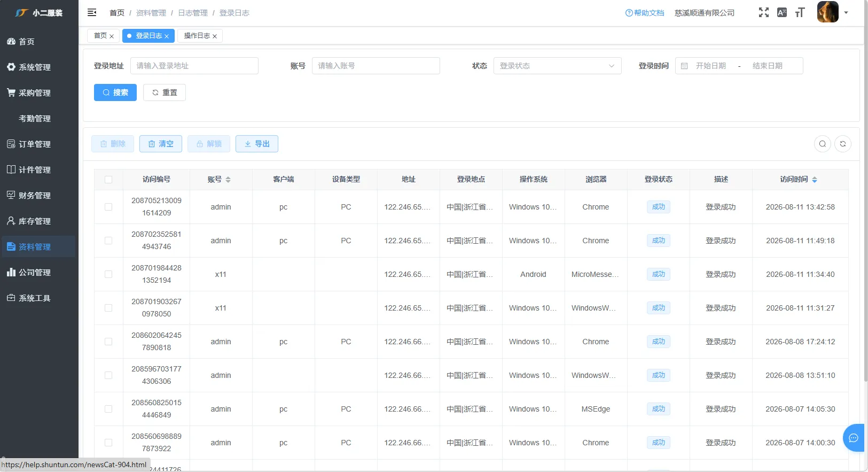Expand 库存管理 sidebar menu
Screen dimensions: 868x472
pos(39,221)
